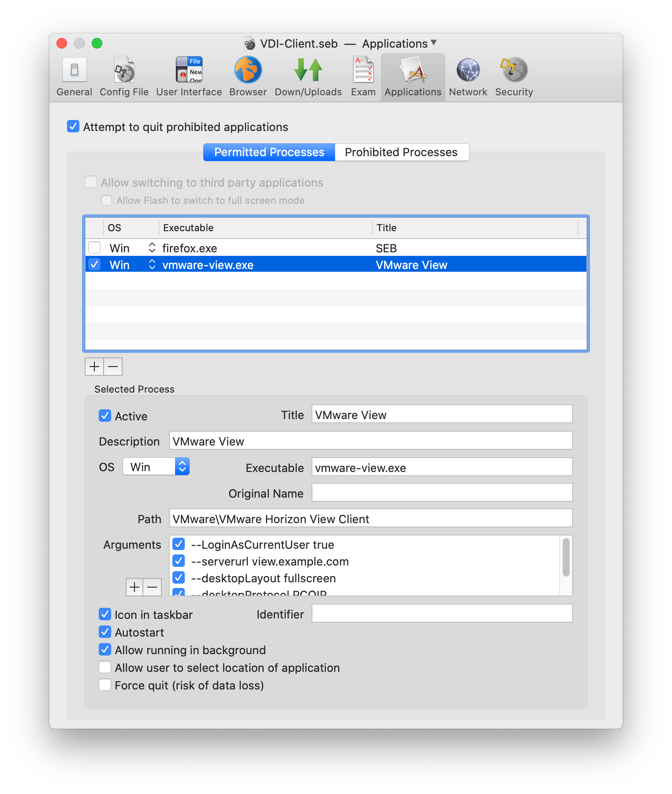Open OS stepper for vmware-view.exe row
Viewport: 672px width, 794px height.
pos(152,264)
